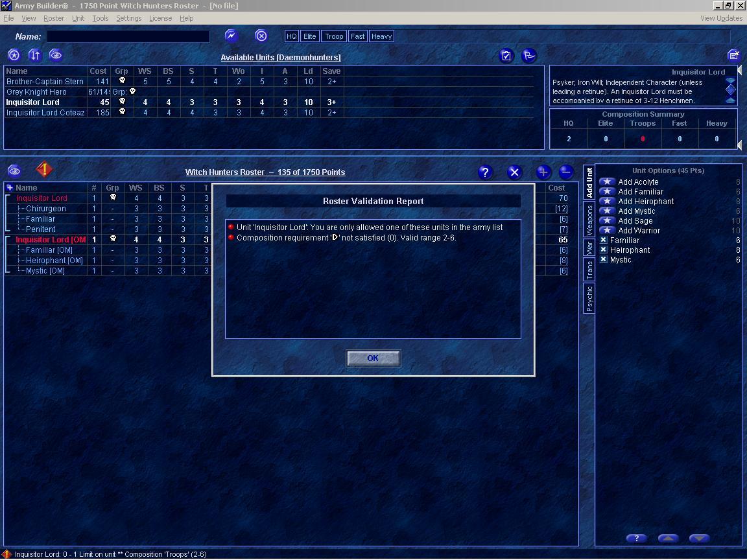Image resolution: width=747 pixels, height=560 pixels.
Task: Click the View Updates link
Action: coord(721,18)
